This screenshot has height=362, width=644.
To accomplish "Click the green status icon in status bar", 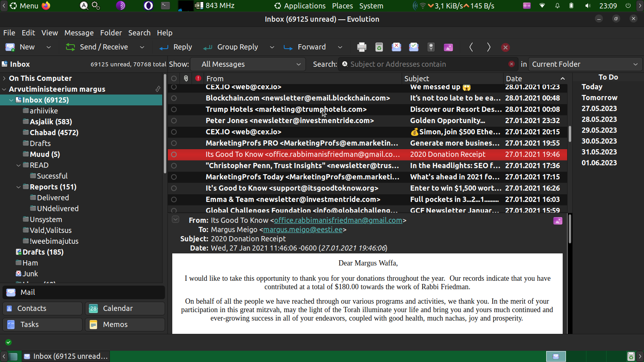I will tap(8, 342).
